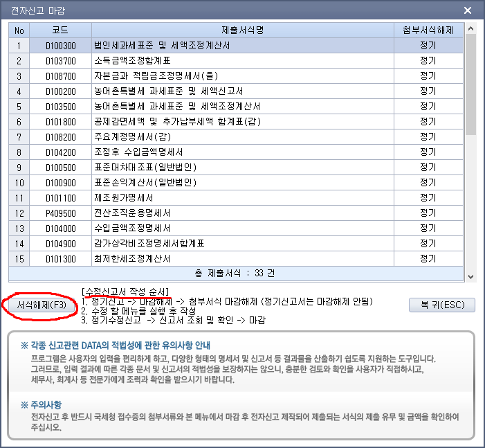The width and height of the screenshot is (485, 448).
Task: Select row 감가상각비조정명세서합계표
Action: click(x=236, y=243)
